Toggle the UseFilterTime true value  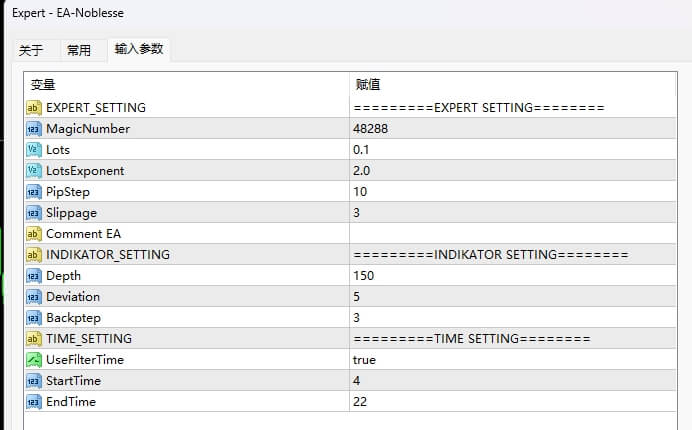pyautogui.click(x=364, y=360)
